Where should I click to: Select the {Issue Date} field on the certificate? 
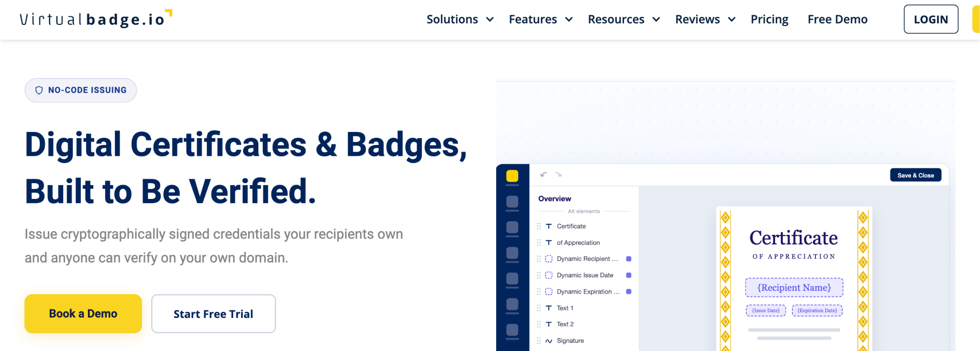(766, 310)
